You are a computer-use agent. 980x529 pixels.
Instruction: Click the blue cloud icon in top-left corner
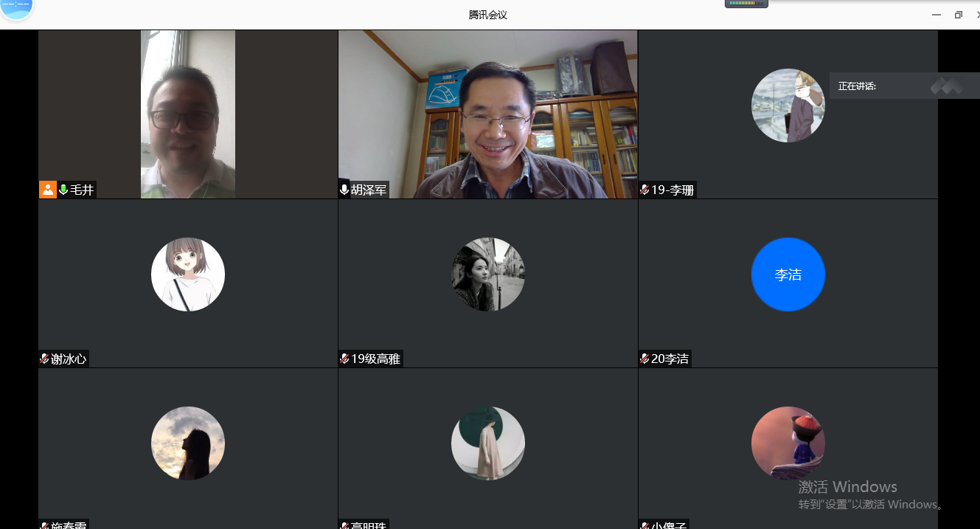coord(16,7)
